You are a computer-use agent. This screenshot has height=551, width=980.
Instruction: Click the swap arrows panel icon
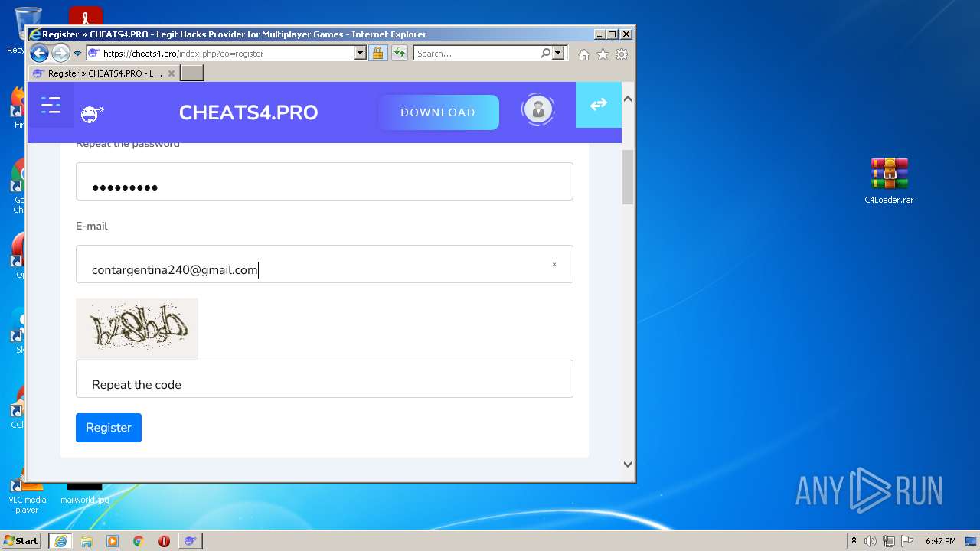click(x=598, y=105)
